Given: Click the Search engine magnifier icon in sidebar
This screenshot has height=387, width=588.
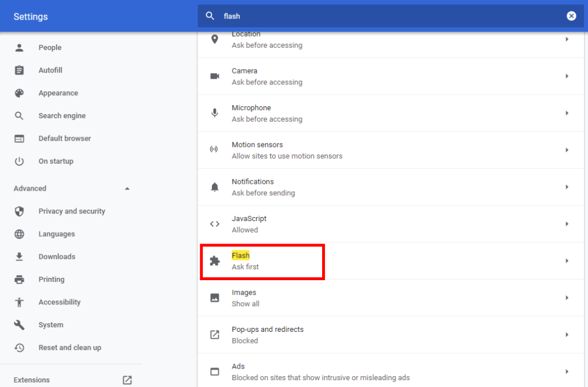Looking at the screenshot, I should pyautogui.click(x=19, y=116).
